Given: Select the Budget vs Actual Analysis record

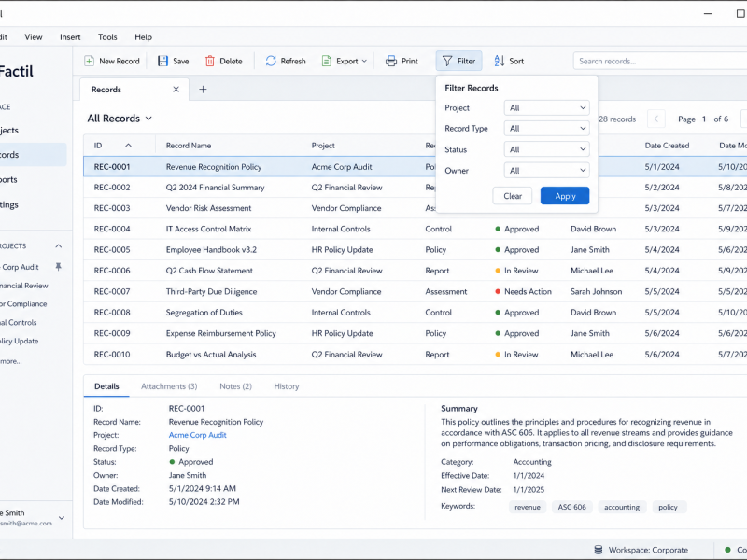Looking at the screenshot, I should [x=415, y=355].
